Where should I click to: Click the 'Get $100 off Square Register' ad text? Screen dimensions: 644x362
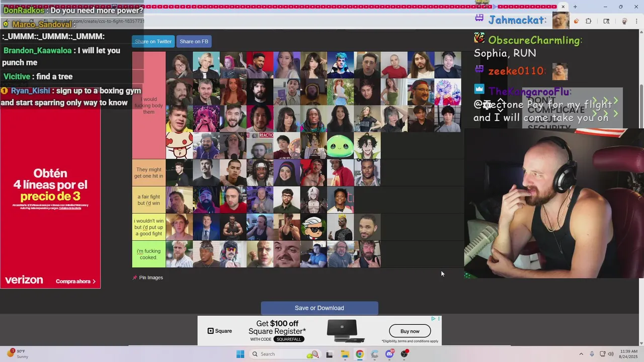277,327
